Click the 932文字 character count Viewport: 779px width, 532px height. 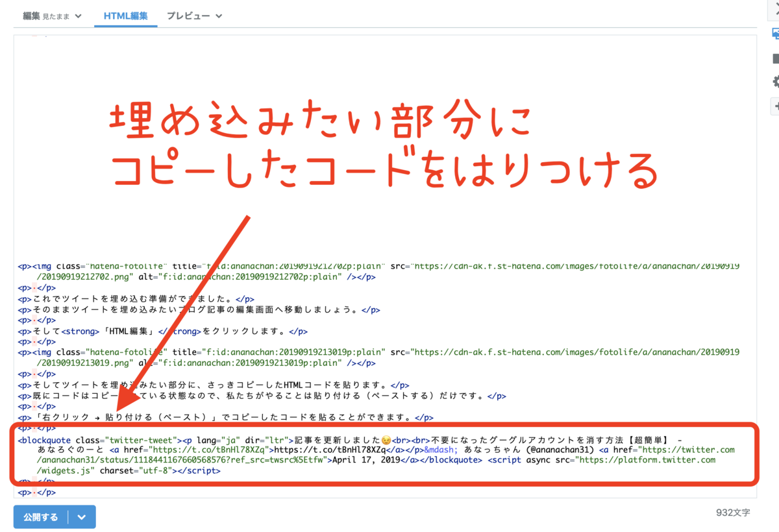733,513
